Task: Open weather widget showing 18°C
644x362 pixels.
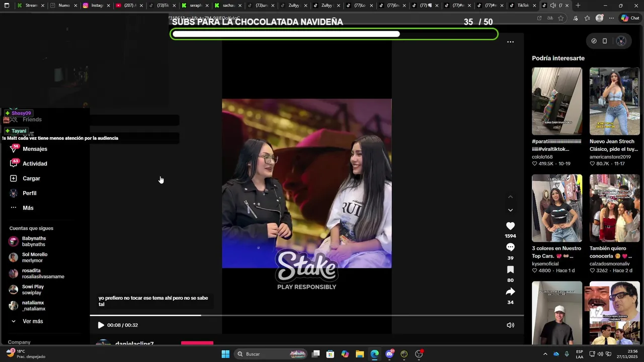Action: 25,354
